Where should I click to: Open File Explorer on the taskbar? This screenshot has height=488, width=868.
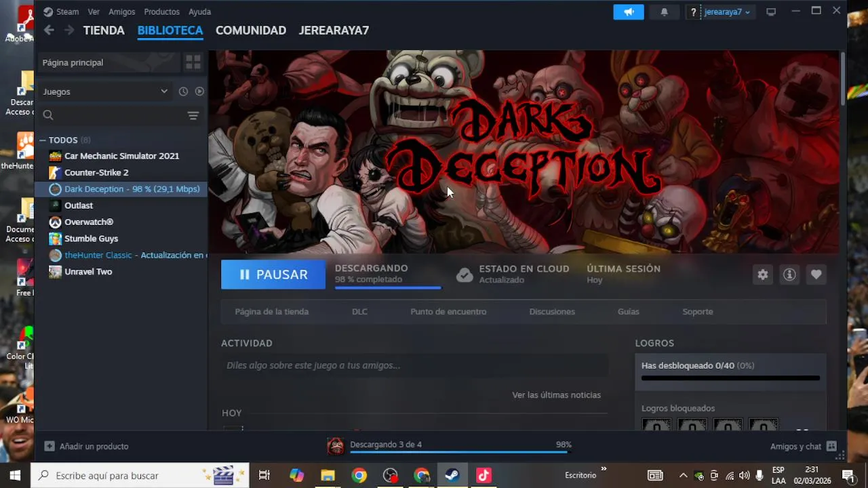click(328, 475)
